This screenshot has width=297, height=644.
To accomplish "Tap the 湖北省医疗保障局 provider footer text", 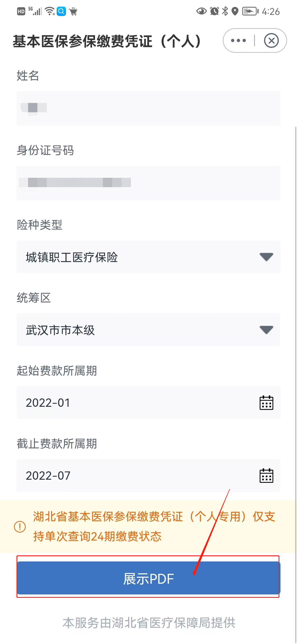I will [149, 623].
